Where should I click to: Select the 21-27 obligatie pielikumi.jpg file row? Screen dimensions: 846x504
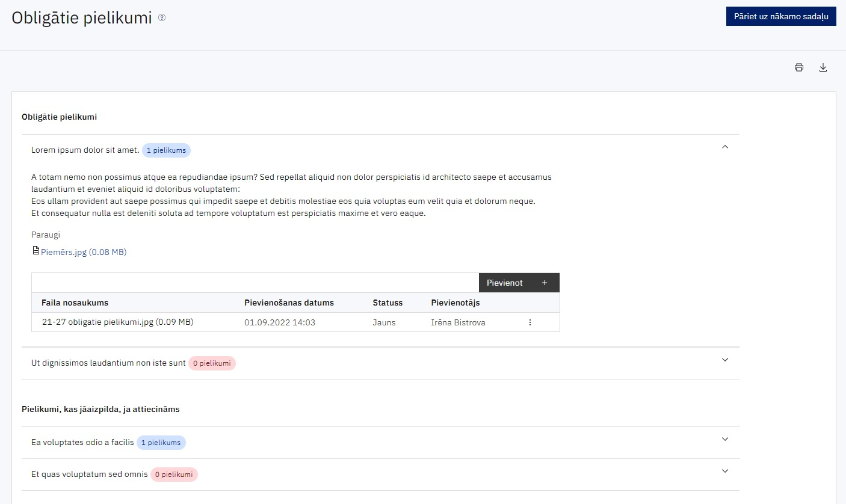(295, 322)
